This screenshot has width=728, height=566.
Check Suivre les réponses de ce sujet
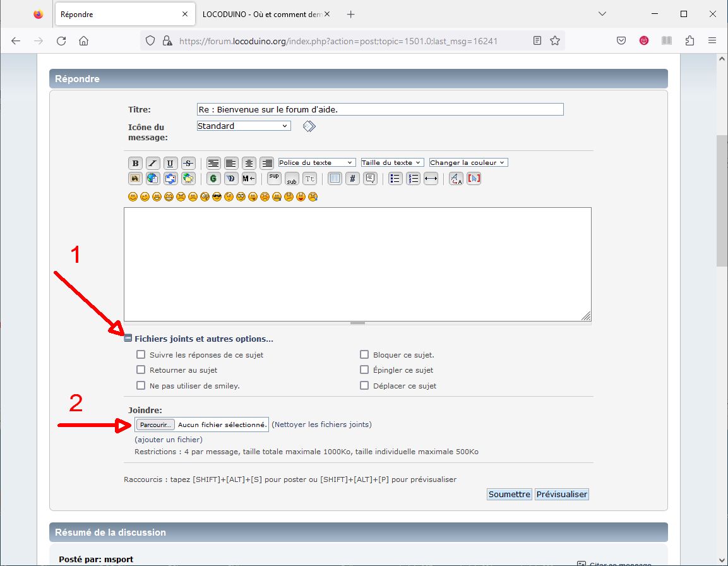pyautogui.click(x=141, y=354)
